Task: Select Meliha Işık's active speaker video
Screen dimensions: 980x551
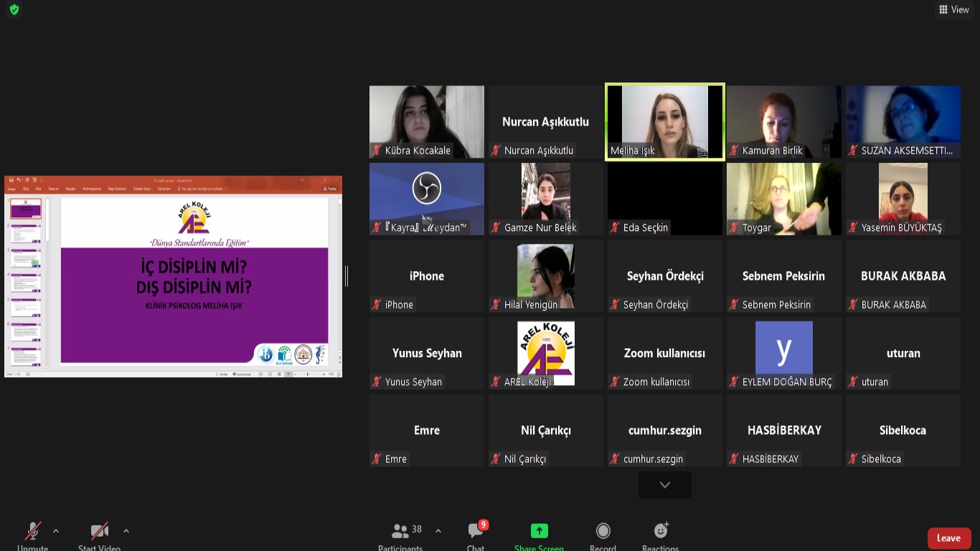Action: [x=664, y=121]
